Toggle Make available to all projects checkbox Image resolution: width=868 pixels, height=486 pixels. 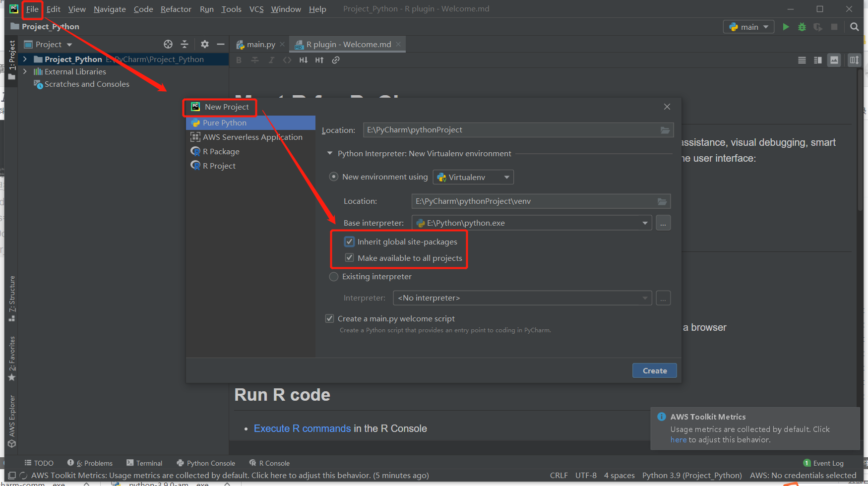click(x=349, y=258)
